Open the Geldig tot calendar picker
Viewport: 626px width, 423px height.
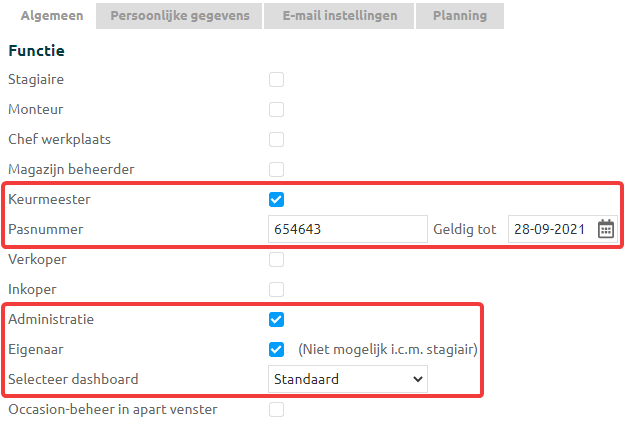pyautogui.click(x=606, y=229)
